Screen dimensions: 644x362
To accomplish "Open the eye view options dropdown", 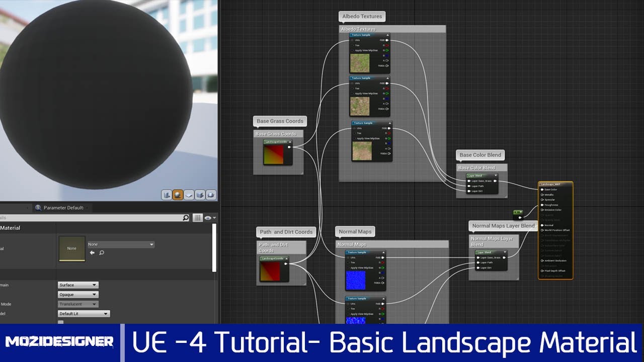I will click(210, 218).
